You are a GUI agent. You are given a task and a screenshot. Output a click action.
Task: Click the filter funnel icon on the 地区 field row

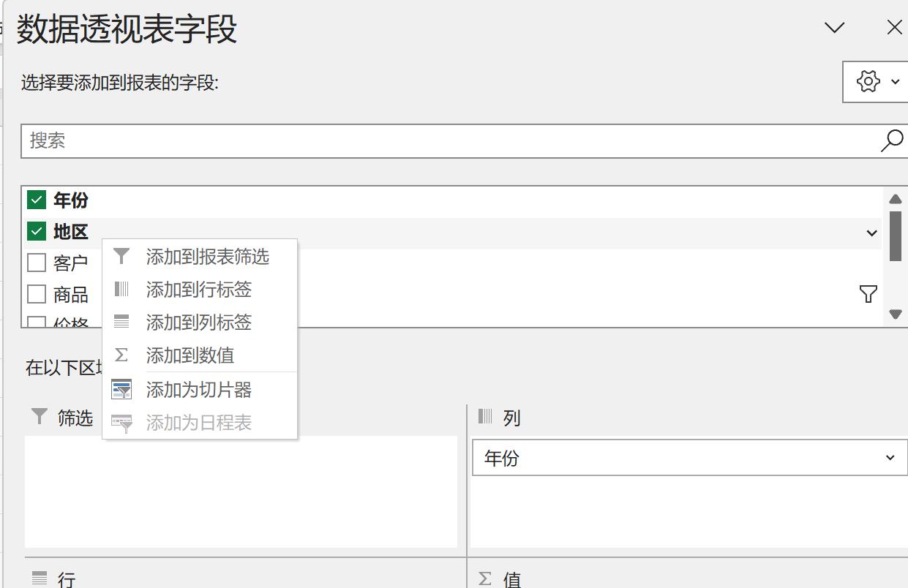pos(867,294)
